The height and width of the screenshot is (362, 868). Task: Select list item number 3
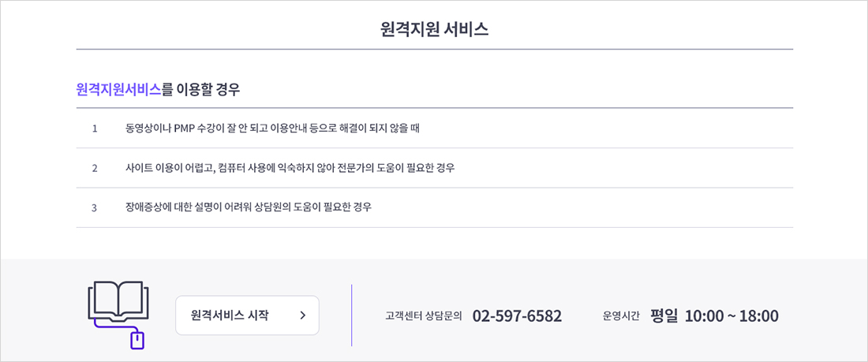click(x=95, y=207)
